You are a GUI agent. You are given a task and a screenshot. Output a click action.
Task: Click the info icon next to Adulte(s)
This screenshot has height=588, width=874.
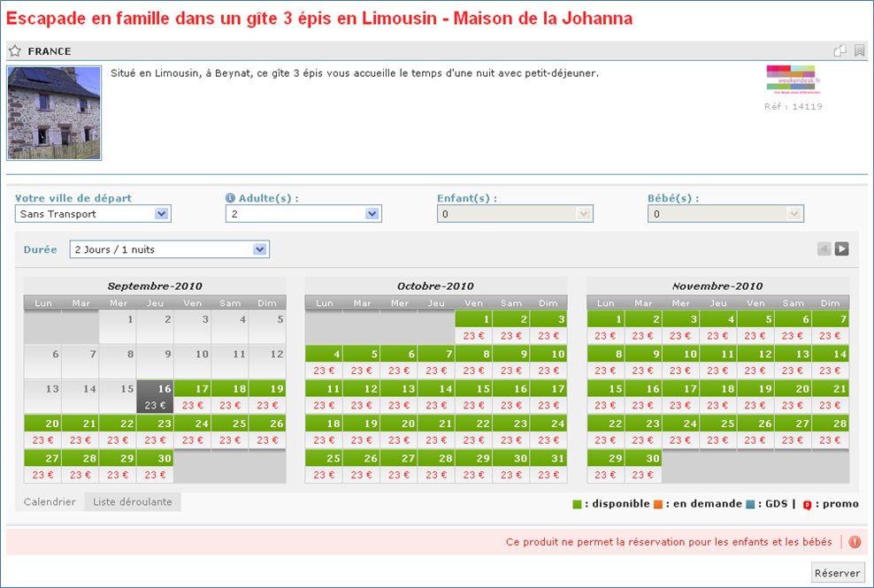[x=230, y=199]
